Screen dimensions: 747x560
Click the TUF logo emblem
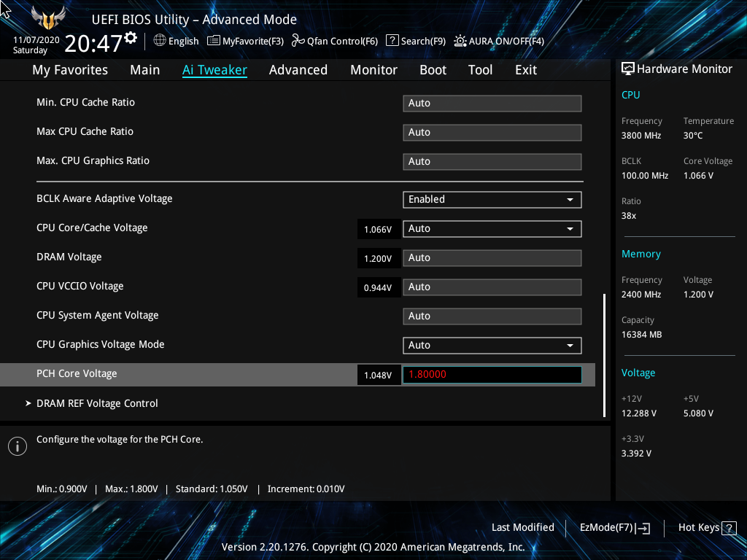pyautogui.click(x=48, y=18)
